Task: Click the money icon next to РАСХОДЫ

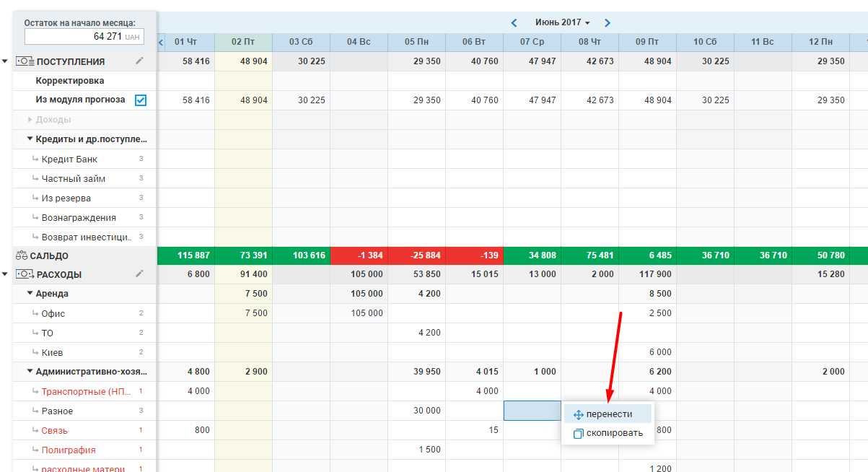Action: click(25, 274)
